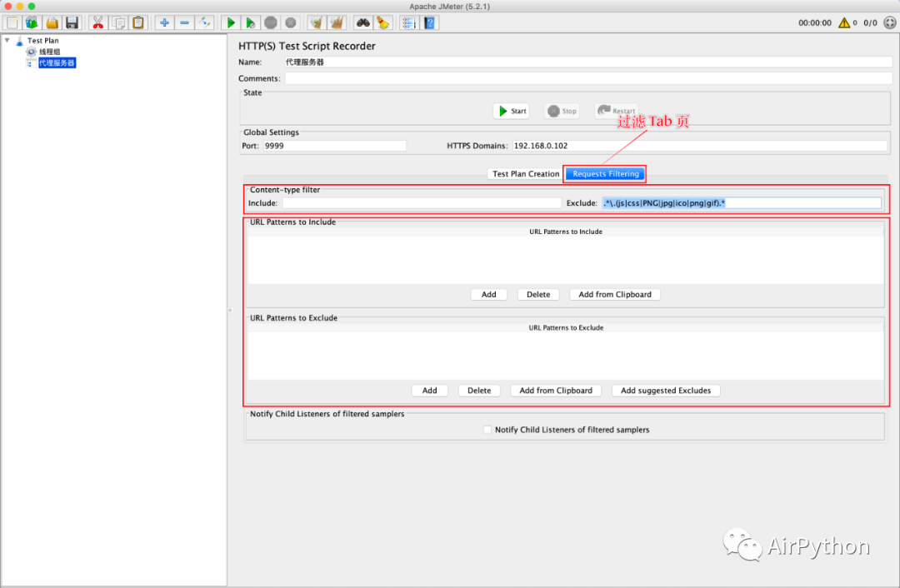900x588 pixels.
Task: Edit the Port field value 9999
Action: (x=335, y=146)
